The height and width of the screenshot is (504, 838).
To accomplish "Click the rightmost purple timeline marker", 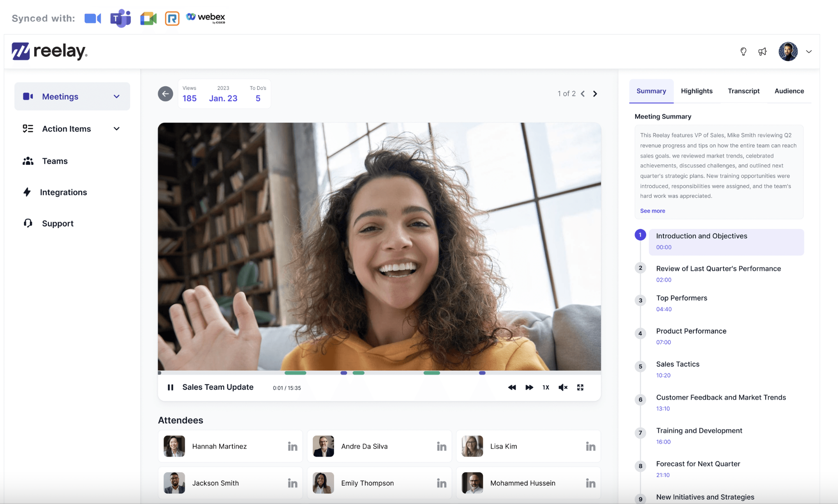I will (482, 373).
